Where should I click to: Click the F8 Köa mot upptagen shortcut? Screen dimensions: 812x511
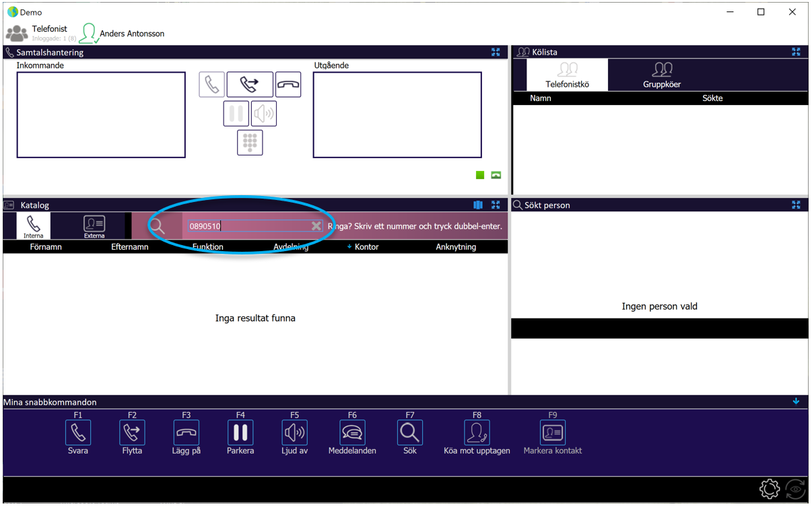tap(477, 434)
